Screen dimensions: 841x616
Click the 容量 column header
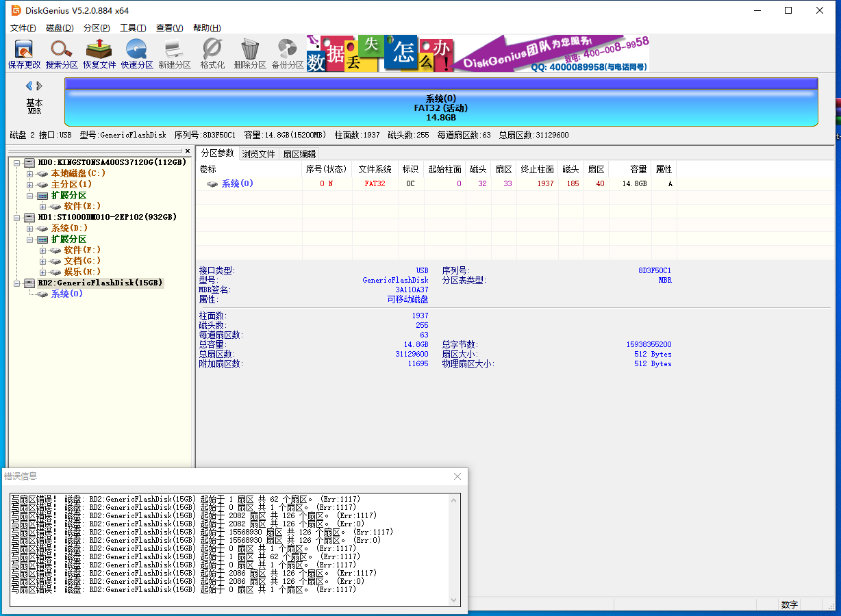(630, 169)
